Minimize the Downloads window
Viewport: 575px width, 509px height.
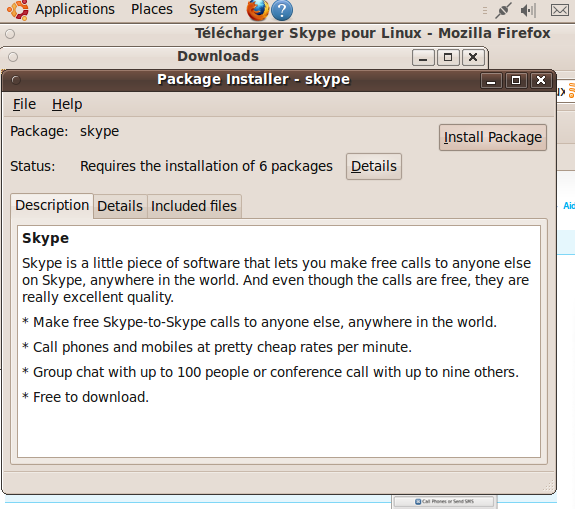click(x=423, y=58)
